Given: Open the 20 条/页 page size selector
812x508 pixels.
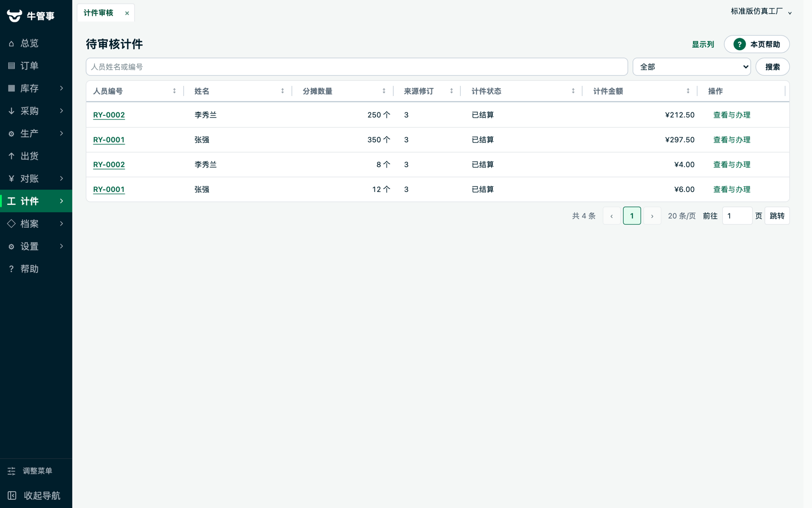Looking at the screenshot, I should tap(682, 216).
